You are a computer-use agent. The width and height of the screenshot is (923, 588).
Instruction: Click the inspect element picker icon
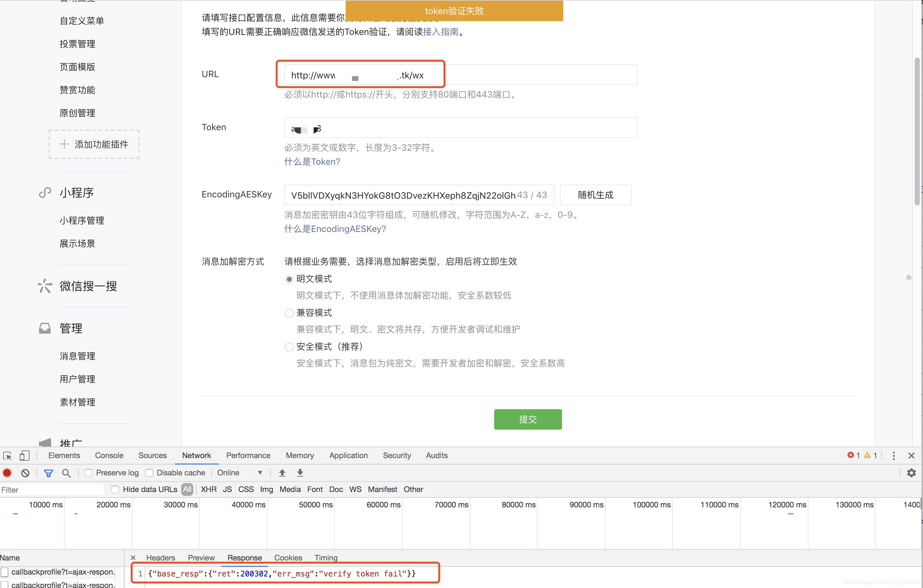[x=7, y=456]
